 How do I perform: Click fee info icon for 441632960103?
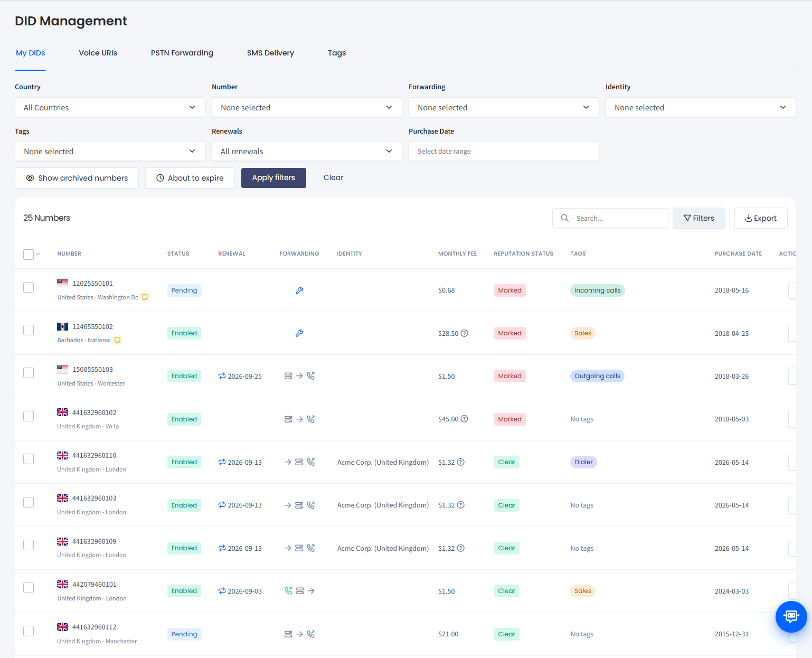coord(461,505)
